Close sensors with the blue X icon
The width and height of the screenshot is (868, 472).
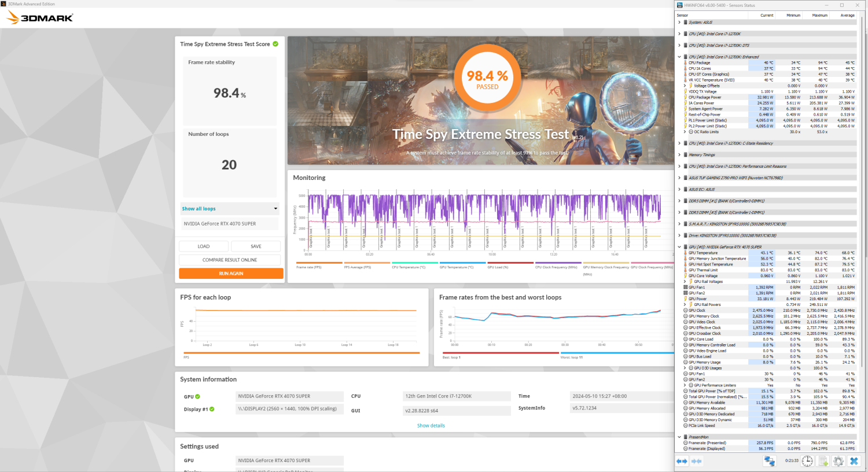[854, 461]
